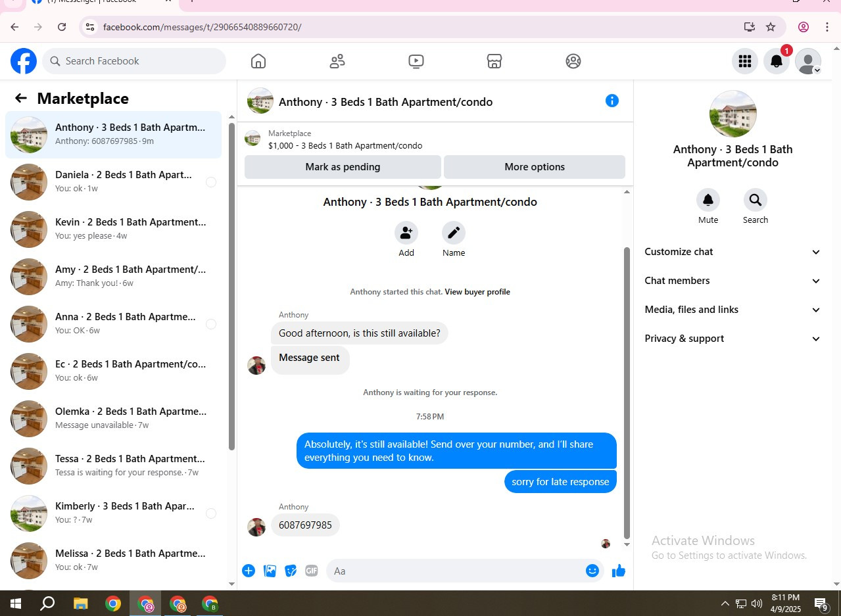Select Daniela 2 Beds 1 Bath conversation

click(x=113, y=182)
